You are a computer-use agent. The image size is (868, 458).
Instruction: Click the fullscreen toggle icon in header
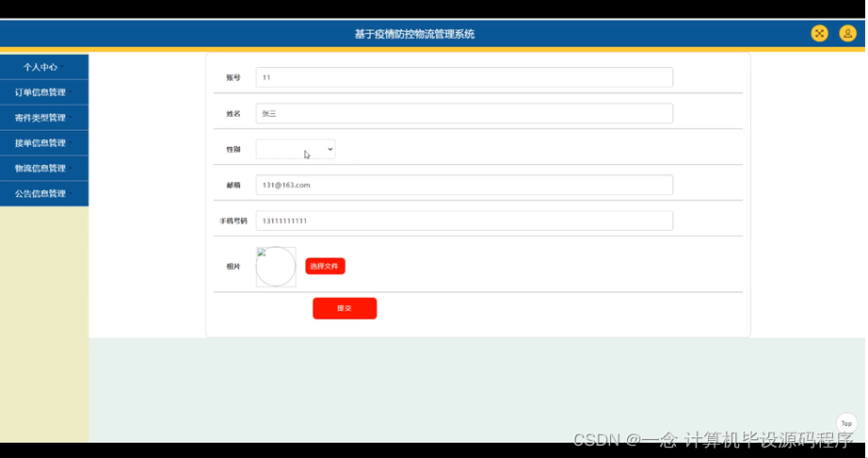pos(819,33)
